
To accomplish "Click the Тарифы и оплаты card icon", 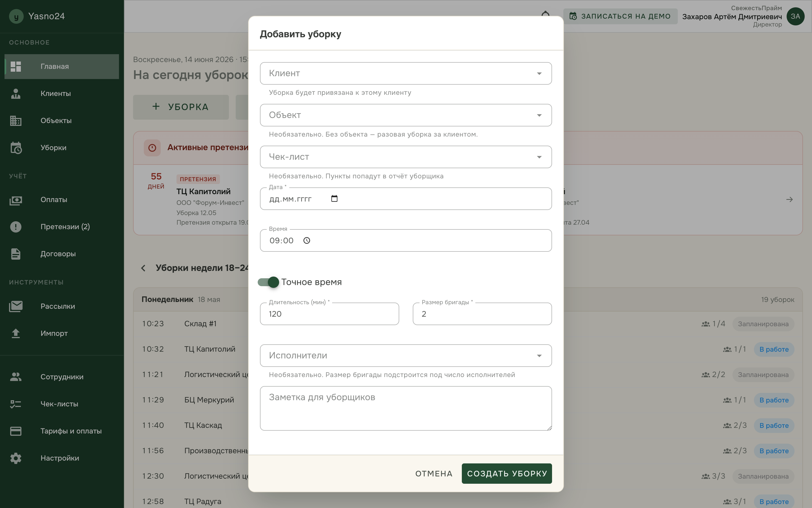I will pos(16,431).
